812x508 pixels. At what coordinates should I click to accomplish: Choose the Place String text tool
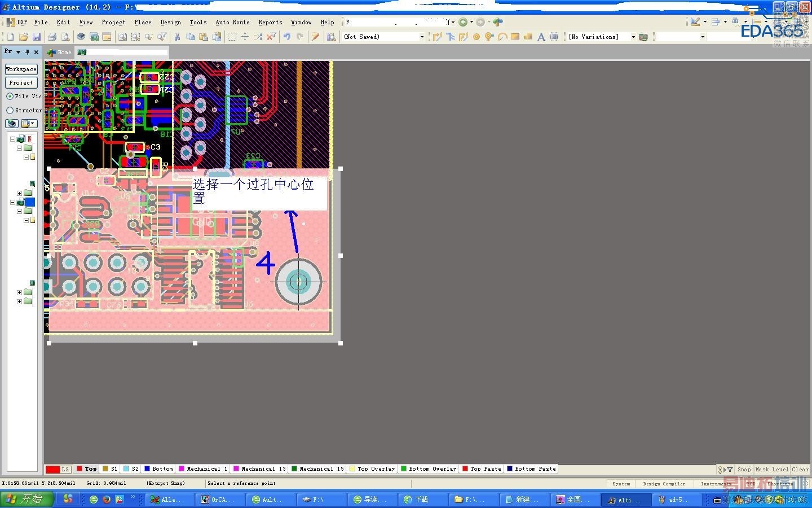pos(541,37)
